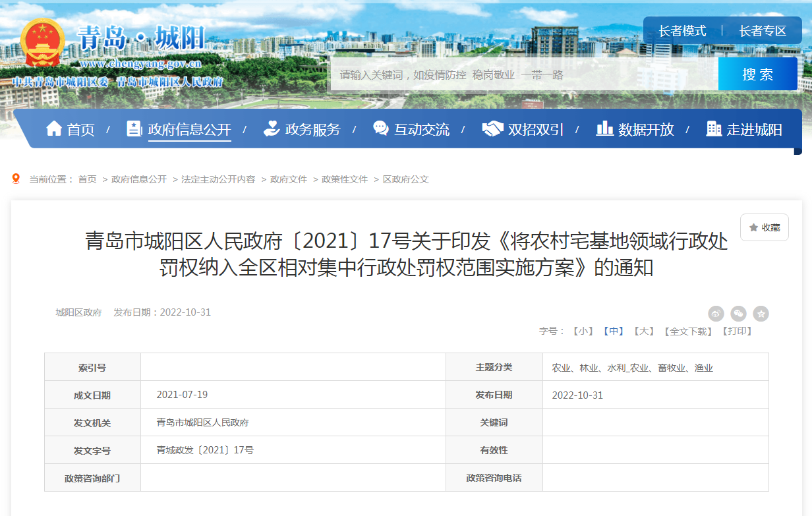
Task: Open the 双招双引 navigation tab
Action: point(536,130)
